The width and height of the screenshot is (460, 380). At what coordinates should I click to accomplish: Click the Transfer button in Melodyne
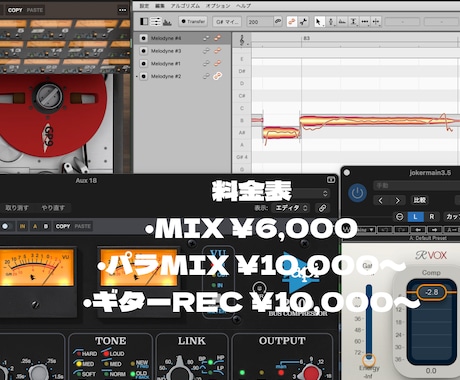click(x=193, y=21)
